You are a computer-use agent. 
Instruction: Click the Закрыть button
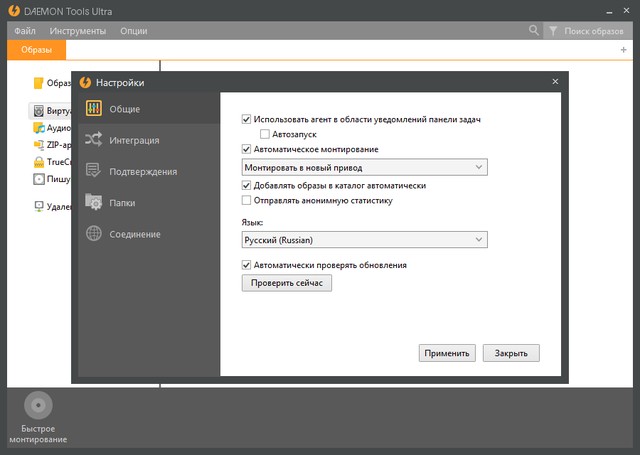(511, 353)
